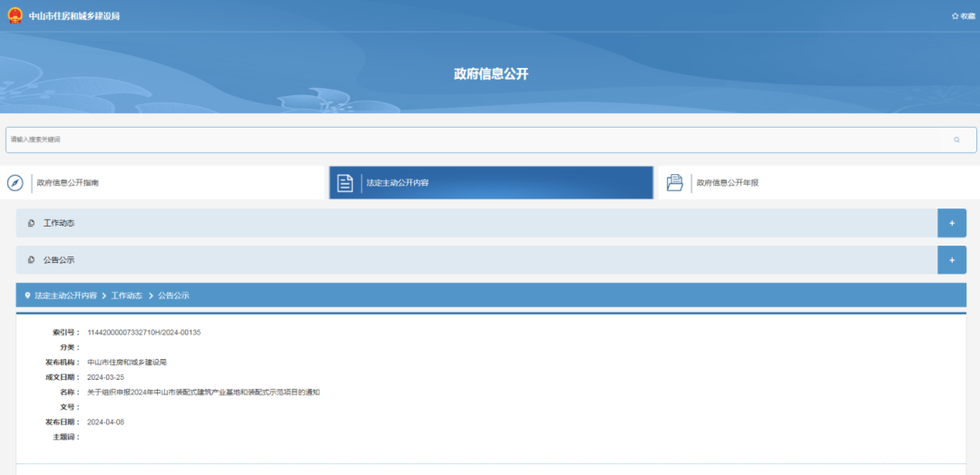Viewport: 980px width, 475px height.
Task: Click the 政府信息公开 banner heading
Action: pyautogui.click(x=491, y=74)
